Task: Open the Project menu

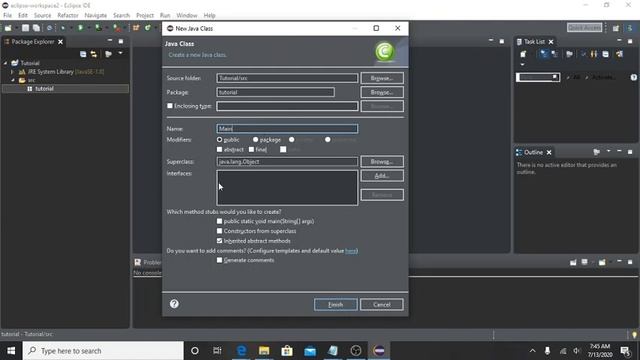Action: (145, 16)
